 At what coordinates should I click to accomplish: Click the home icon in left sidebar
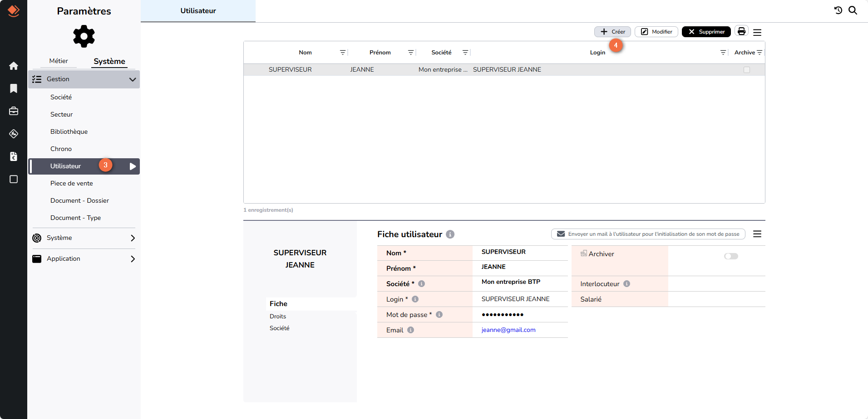[x=14, y=66]
